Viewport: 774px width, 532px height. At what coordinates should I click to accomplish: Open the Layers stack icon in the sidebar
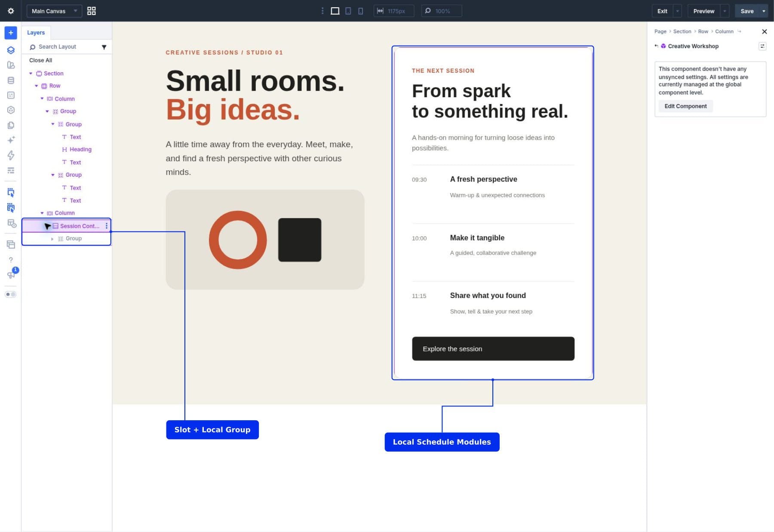point(11,50)
